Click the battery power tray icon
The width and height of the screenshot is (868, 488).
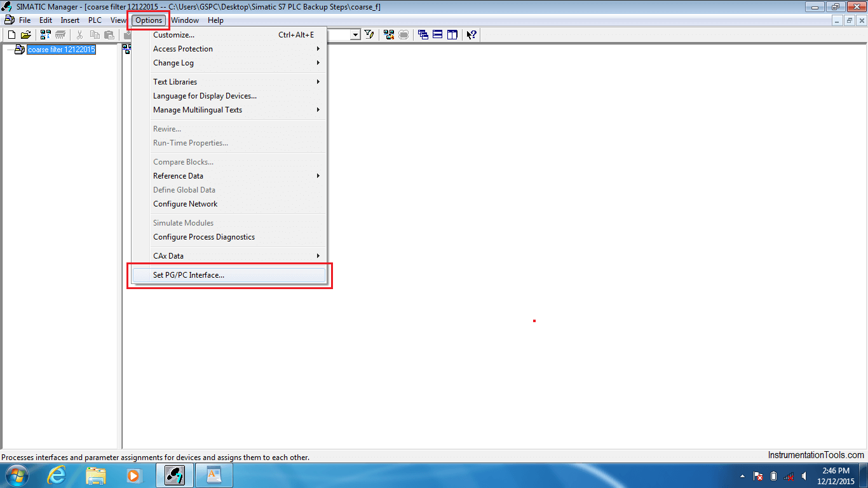(773, 476)
